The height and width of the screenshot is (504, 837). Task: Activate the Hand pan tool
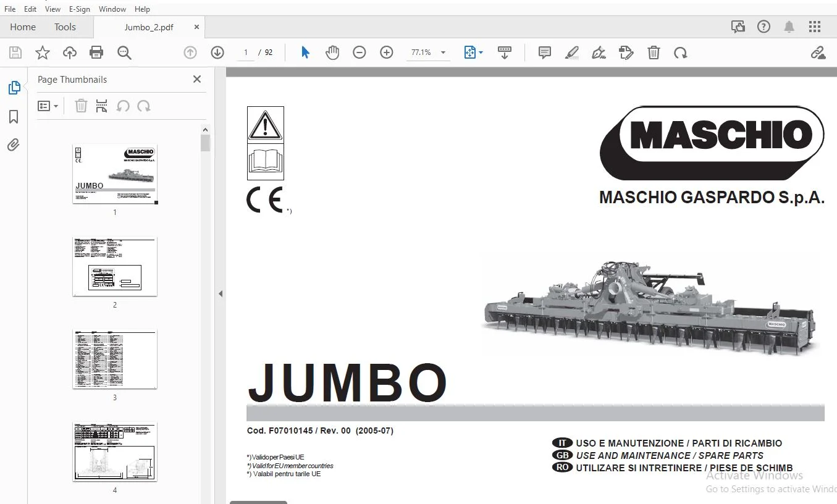point(332,53)
